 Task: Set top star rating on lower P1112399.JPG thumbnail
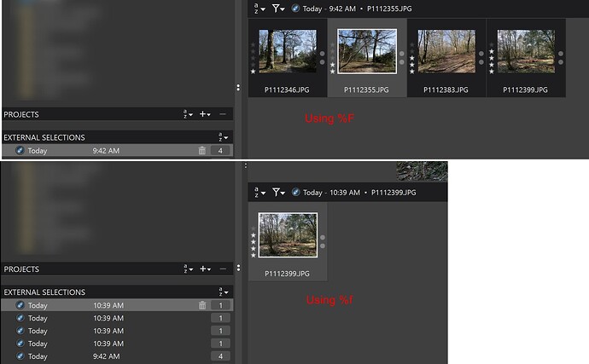tap(254, 229)
